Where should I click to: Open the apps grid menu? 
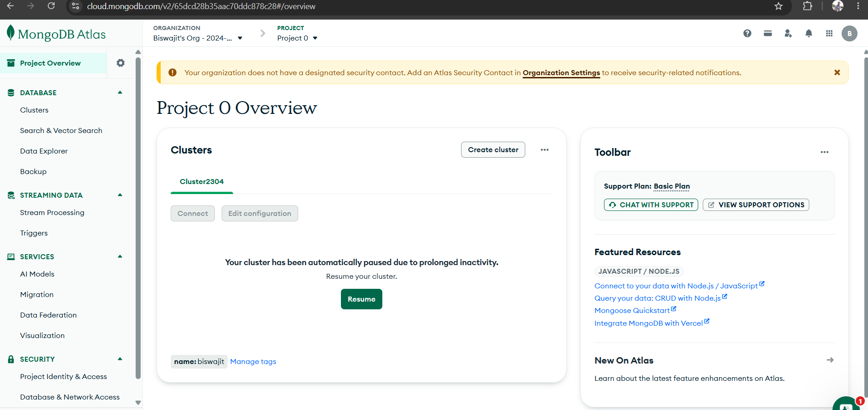click(x=829, y=33)
